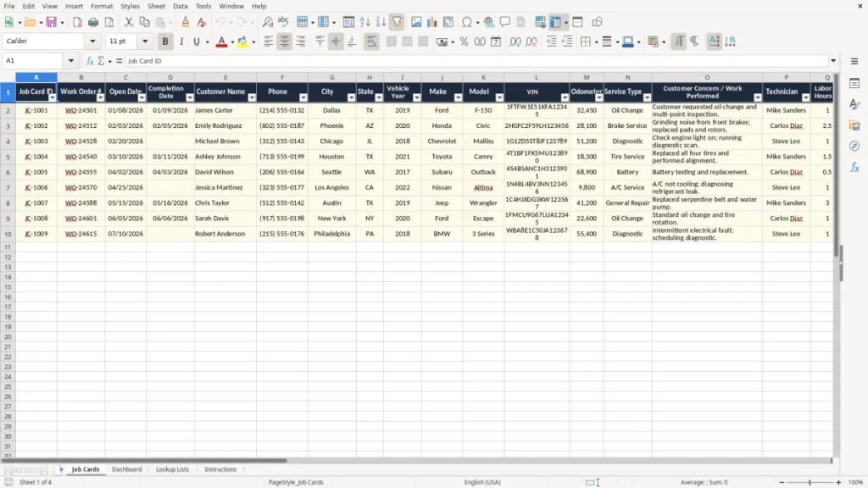Open sidebar Functions fx icon
Viewport: 868px width, 488px height.
pos(854,167)
